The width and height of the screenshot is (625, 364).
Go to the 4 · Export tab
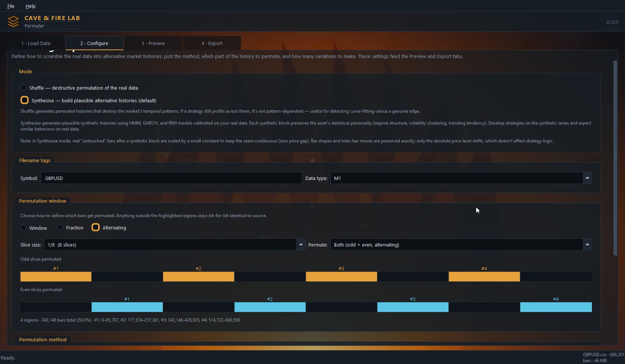pos(212,44)
